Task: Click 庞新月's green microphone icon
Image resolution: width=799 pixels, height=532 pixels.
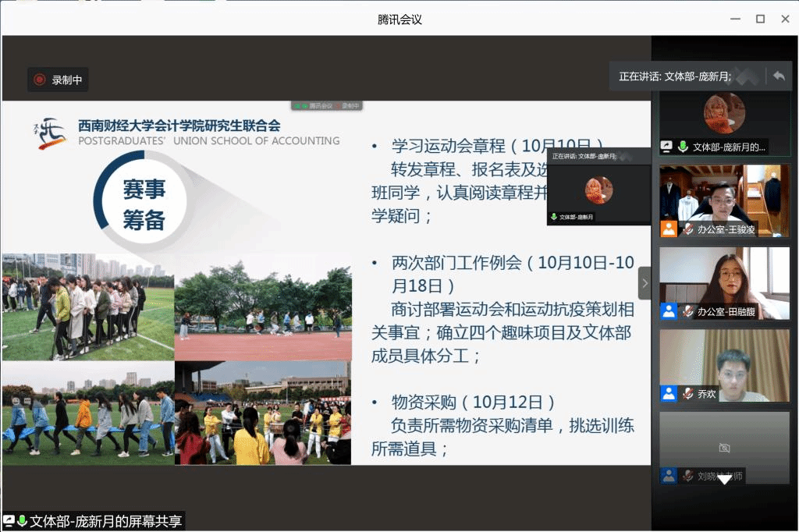Action: 683,147
